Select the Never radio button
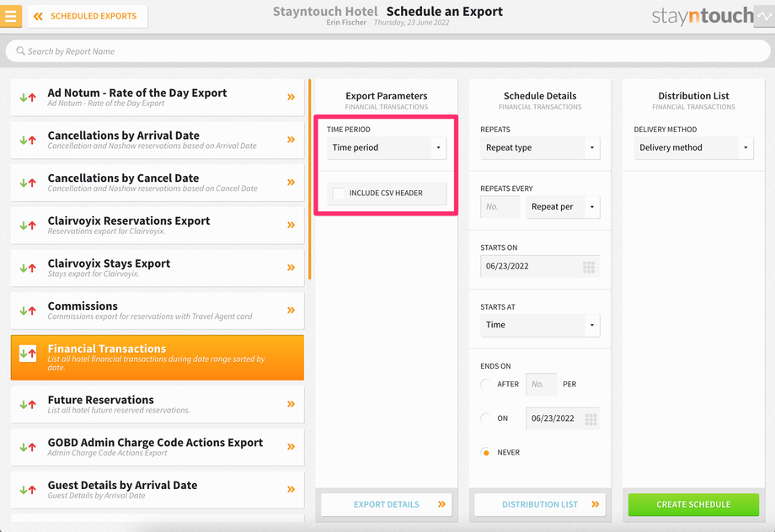 pyautogui.click(x=486, y=452)
